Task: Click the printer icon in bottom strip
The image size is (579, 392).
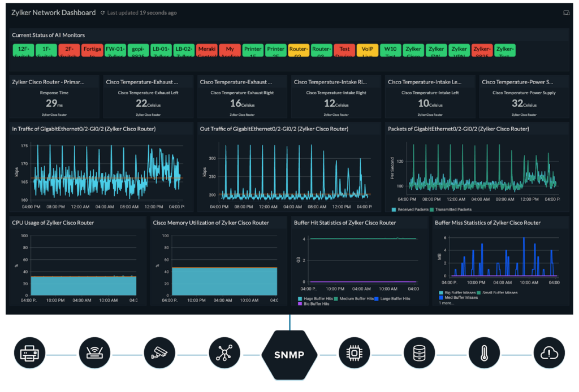Action: tap(29, 354)
